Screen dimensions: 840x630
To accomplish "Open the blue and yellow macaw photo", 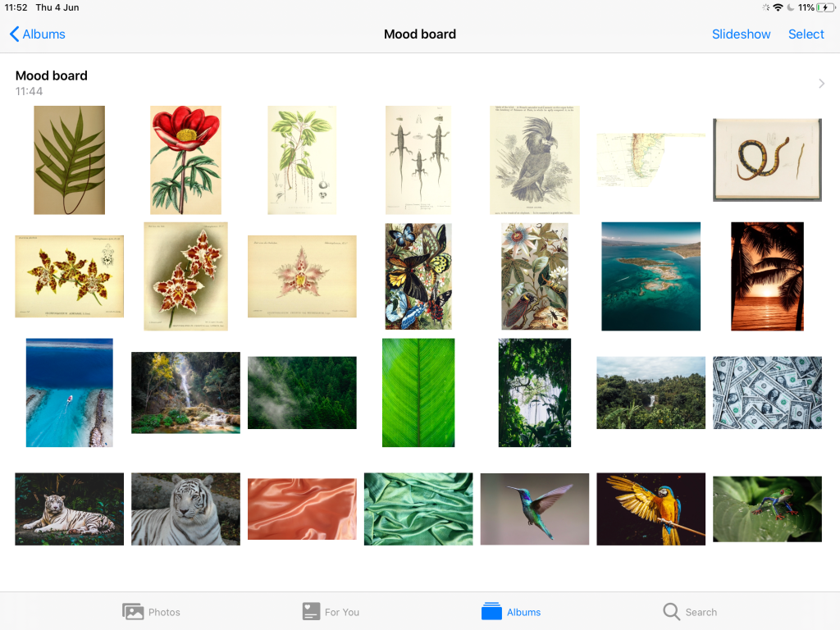I will [651, 509].
